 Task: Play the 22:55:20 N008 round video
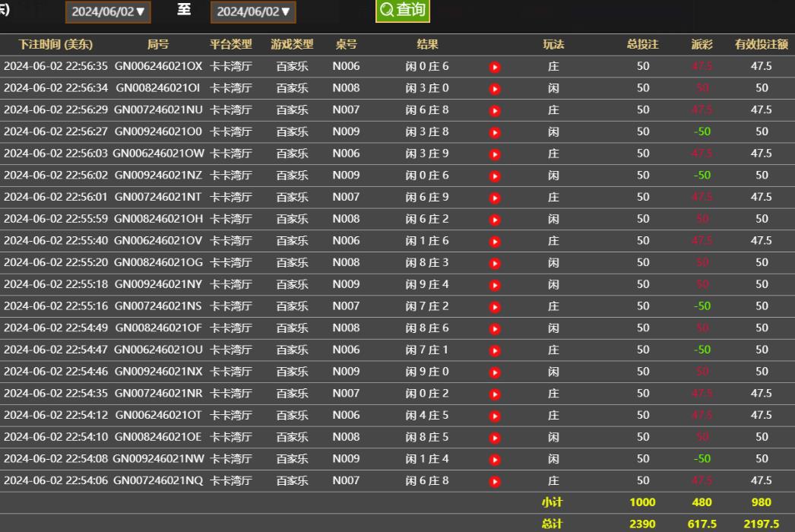pos(495,263)
